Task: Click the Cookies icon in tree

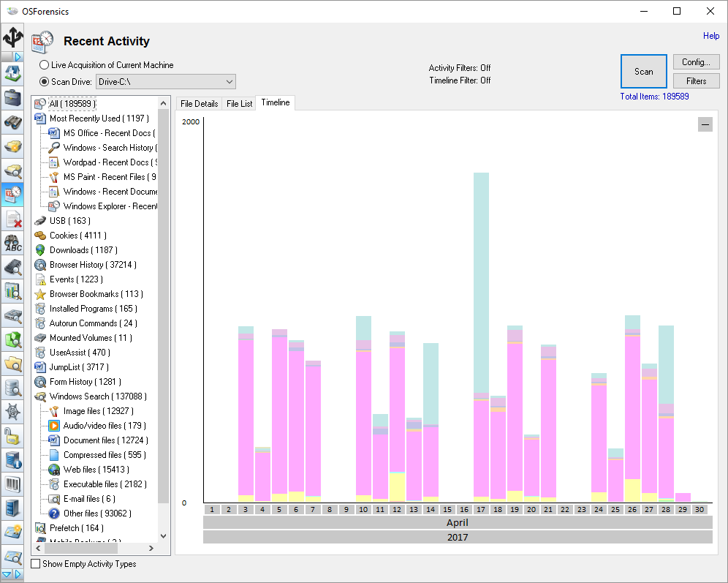Action: (40, 236)
